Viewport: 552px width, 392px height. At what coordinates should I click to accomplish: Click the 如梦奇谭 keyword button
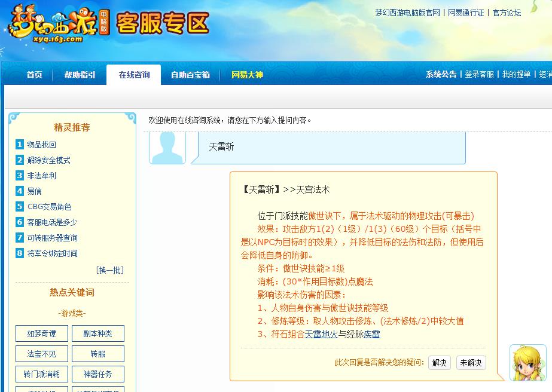(41, 333)
